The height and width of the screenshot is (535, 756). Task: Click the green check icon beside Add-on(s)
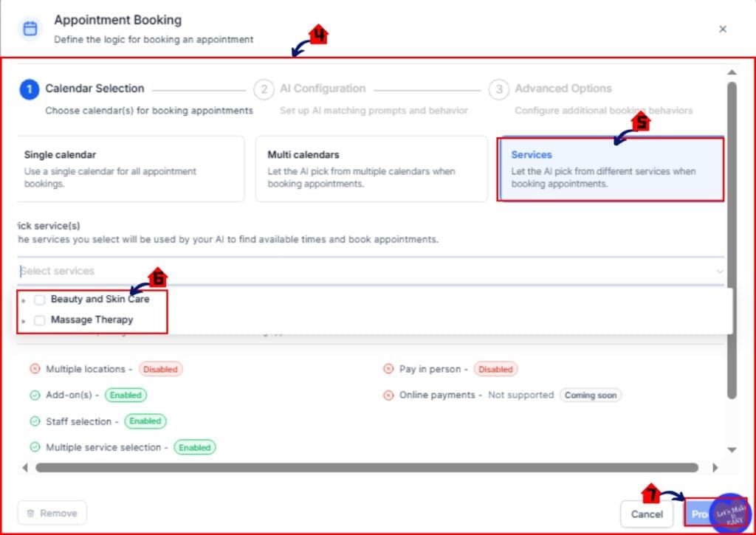tap(35, 396)
